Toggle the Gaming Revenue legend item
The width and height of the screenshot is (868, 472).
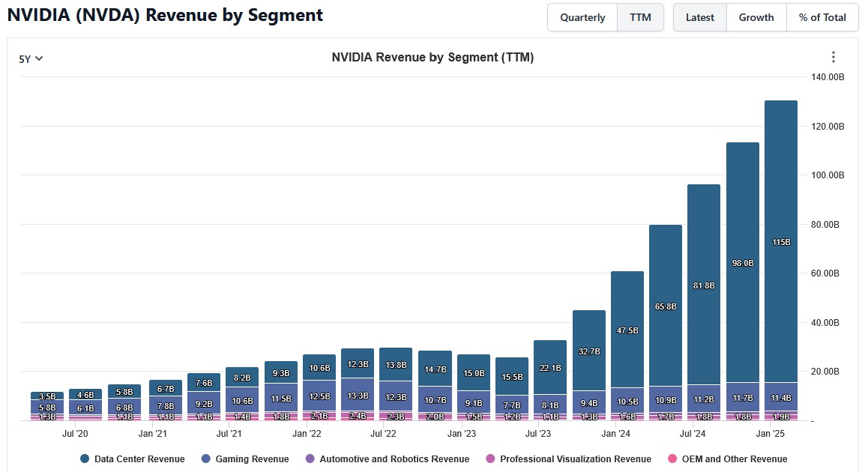tap(245, 459)
